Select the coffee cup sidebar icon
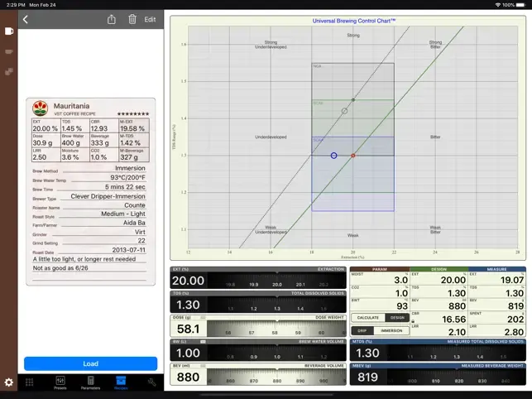Image resolution: width=532 pixels, height=399 pixels. (9, 31)
